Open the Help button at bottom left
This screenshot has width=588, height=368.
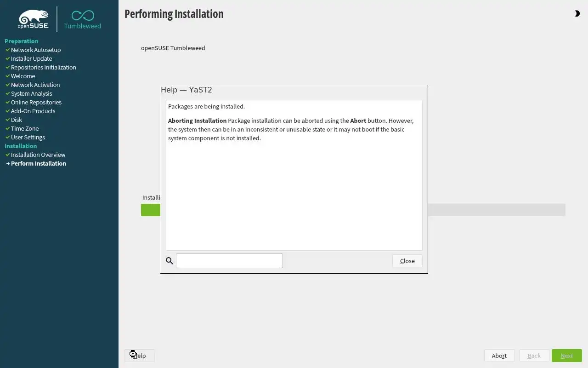[139, 356]
